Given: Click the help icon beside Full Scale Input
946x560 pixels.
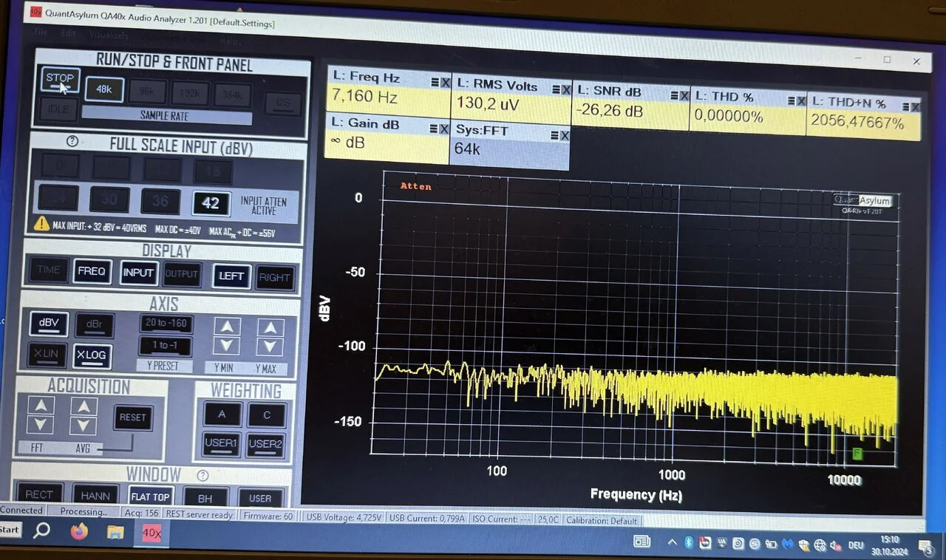Looking at the screenshot, I should (72, 142).
